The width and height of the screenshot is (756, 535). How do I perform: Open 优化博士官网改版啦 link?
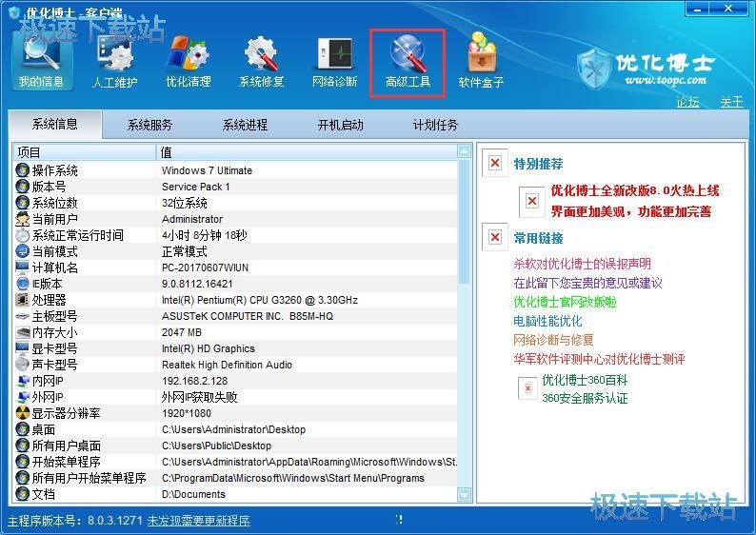click(x=565, y=302)
